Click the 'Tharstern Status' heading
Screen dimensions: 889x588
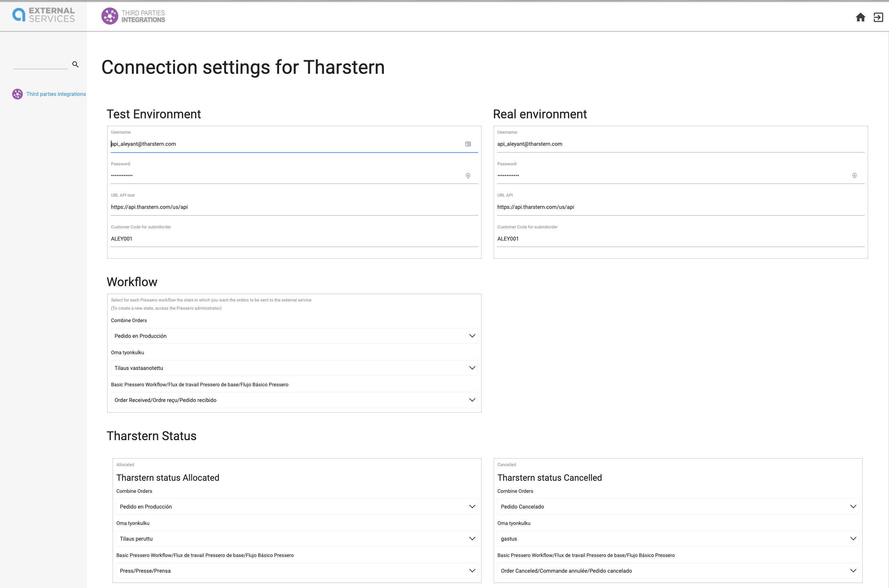pyautogui.click(x=151, y=436)
